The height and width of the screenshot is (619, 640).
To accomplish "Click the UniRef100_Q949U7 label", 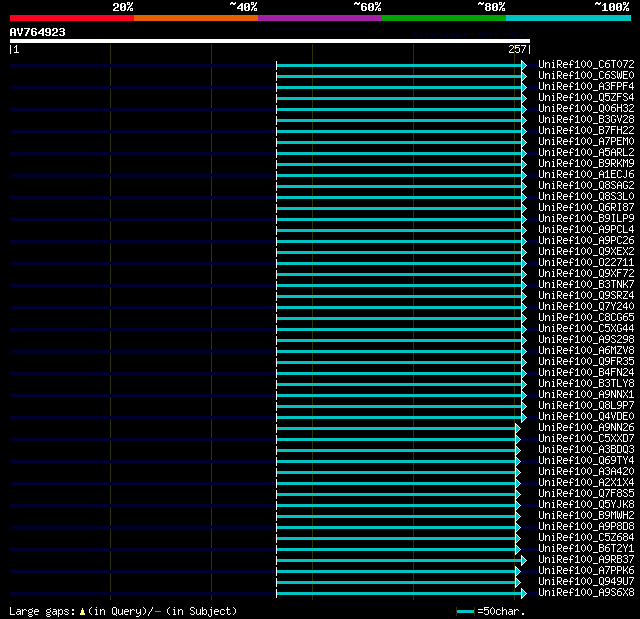I will click(x=586, y=582).
